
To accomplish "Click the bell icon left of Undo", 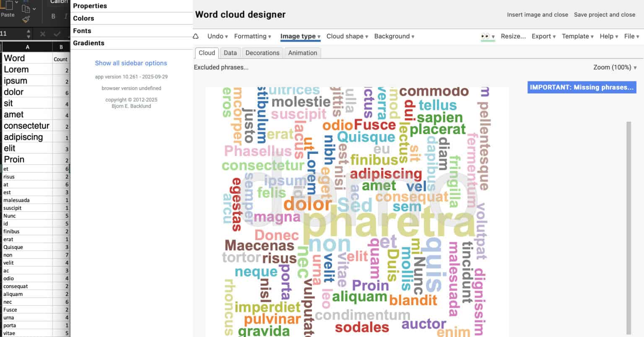I will pos(196,36).
